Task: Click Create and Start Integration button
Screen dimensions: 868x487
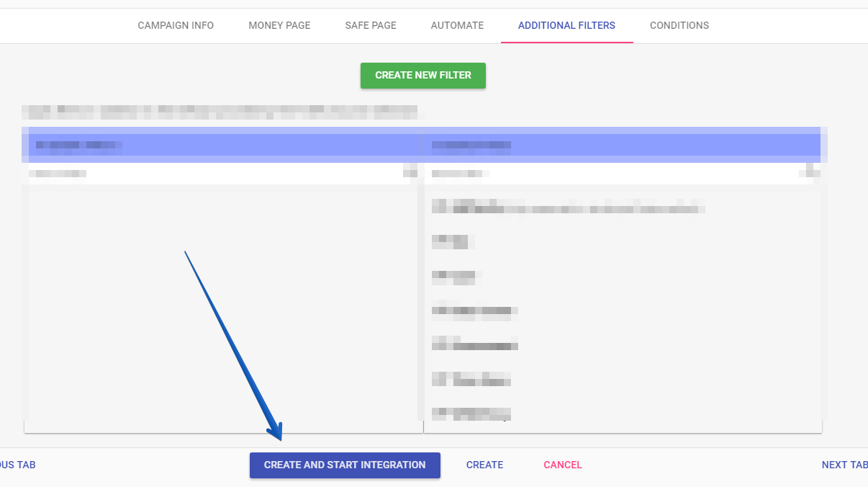Action: click(345, 465)
